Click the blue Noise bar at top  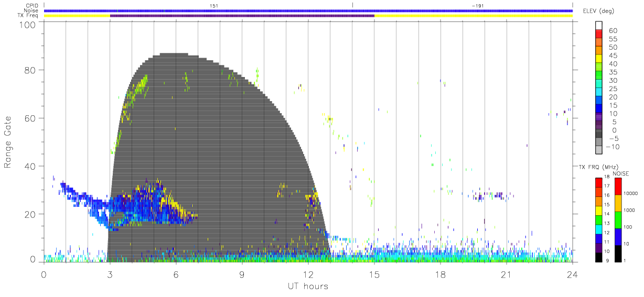[x=308, y=10]
